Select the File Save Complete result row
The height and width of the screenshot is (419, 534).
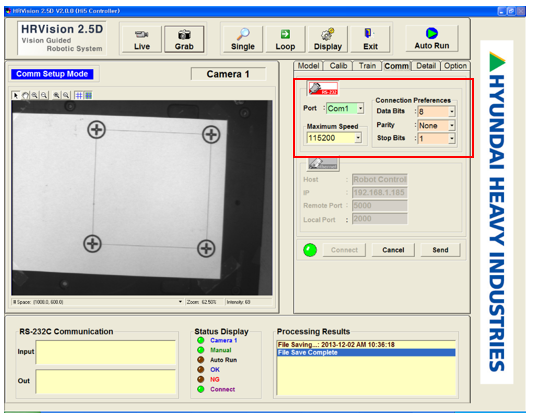[x=366, y=353]
